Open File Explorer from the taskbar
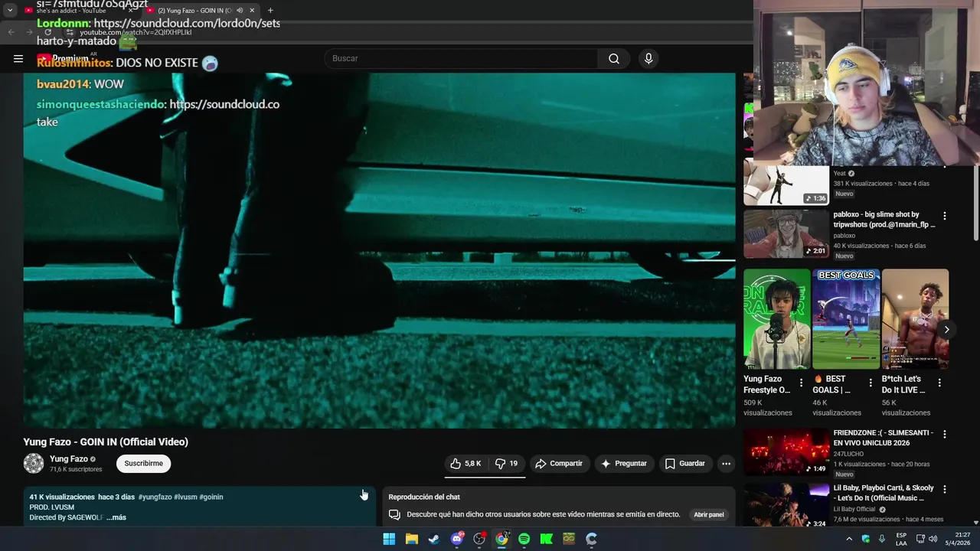Screen dimensions: 980x551 [x=411, y=539]
